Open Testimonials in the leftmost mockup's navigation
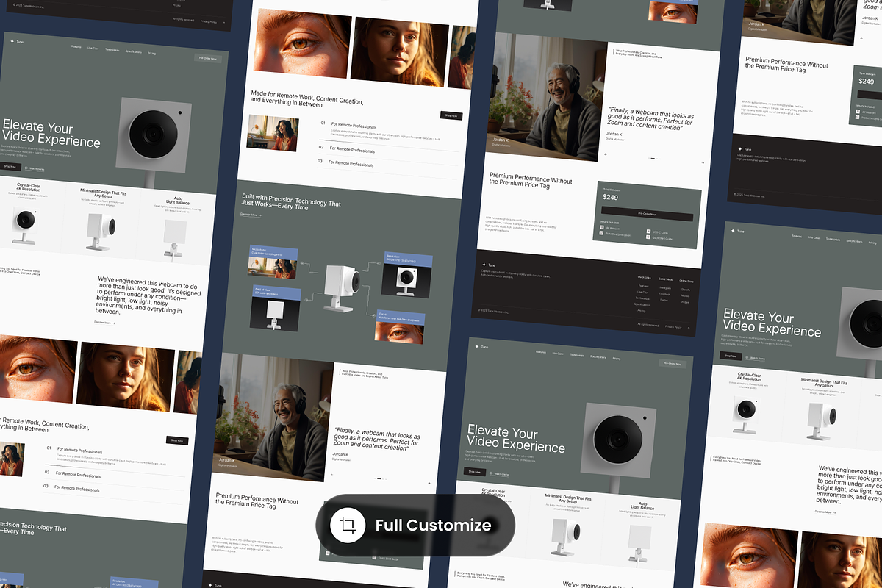The width and height of the screenshot is (882, 588). (x=112, y=49)
